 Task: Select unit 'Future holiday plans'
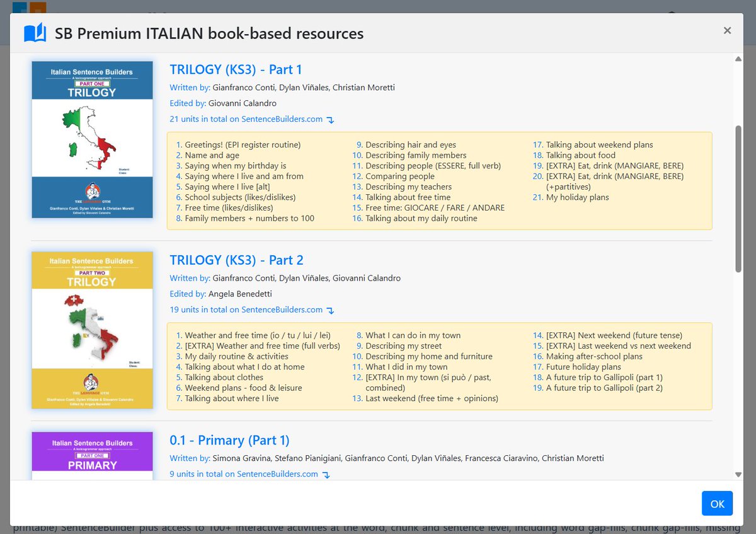[583, 367]
